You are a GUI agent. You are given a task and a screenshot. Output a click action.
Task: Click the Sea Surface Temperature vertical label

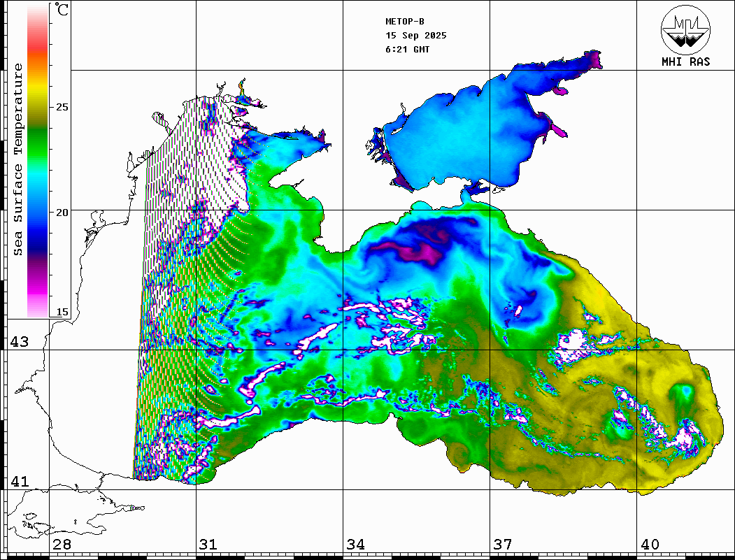(x=18, y=159)
